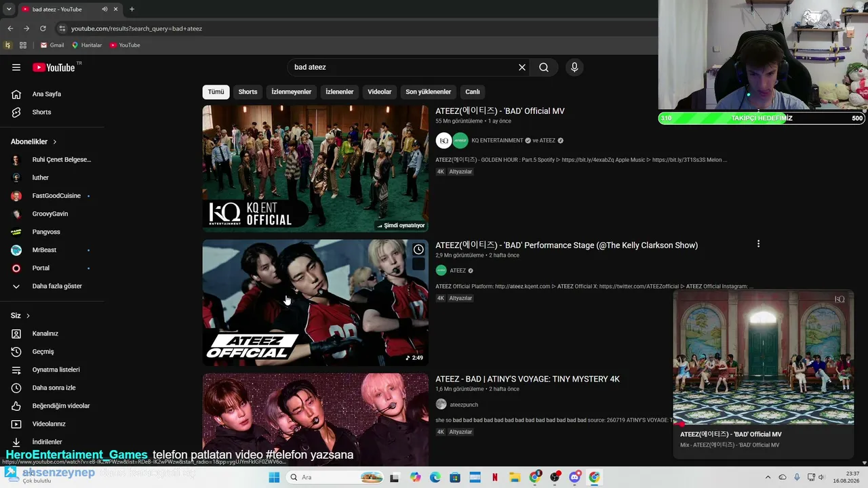
Task: Expand the miniplayer showing 'BAD' Official MV
Action: [x=764, y=358]
